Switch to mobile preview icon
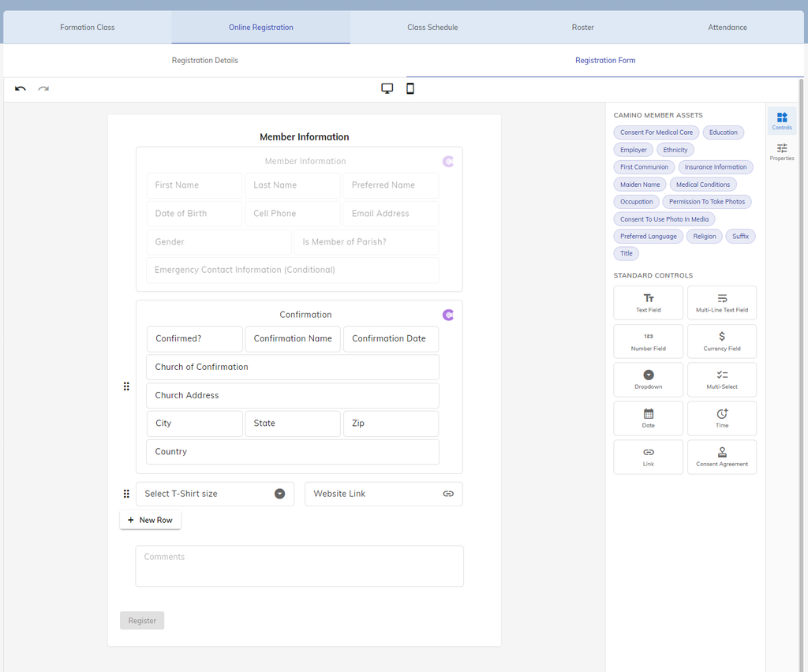The width and height of the screenshot is (808, 672). (x=410, y=88)
